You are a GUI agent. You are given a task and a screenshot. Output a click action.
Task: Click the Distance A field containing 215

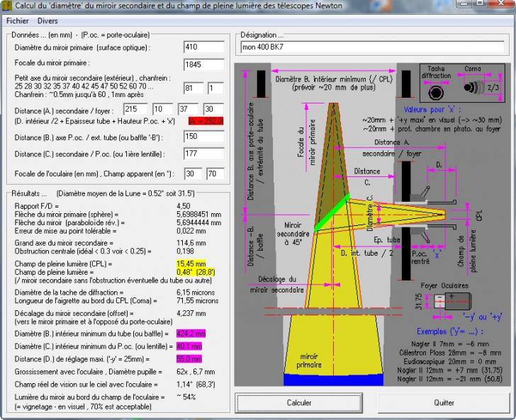pyautogui.click(x=135, y=109)
